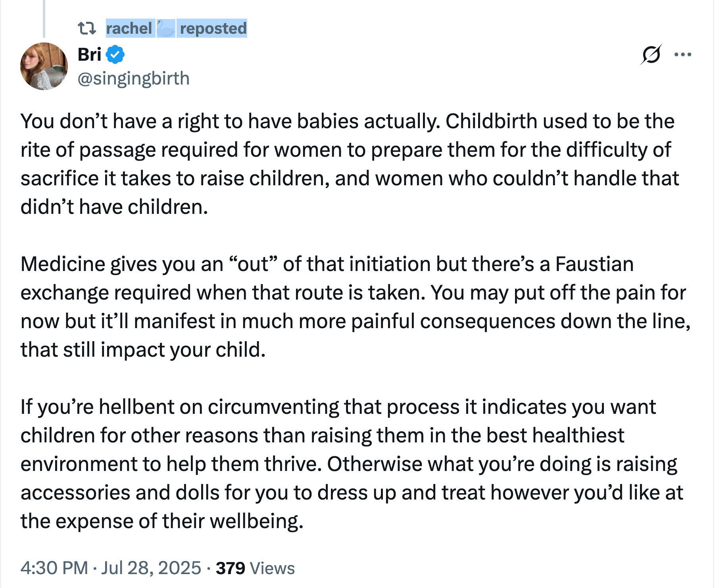Viewport: 715px width, 588px height.
Task: Click the repost arrows icon beside rachel
Action: (86, 29)
